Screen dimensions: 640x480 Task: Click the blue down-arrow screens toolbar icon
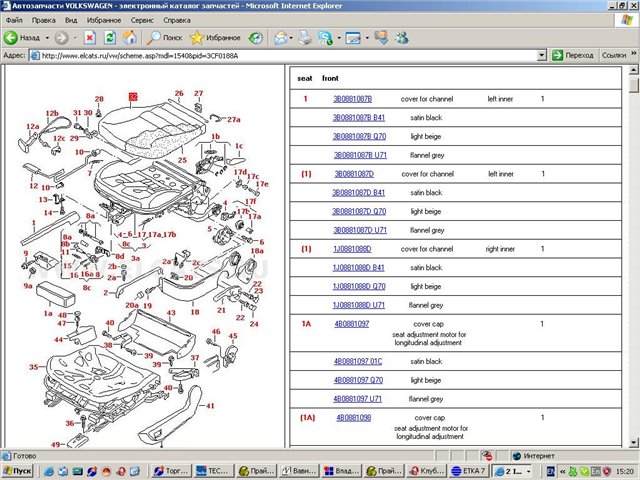pyautogui.click(x=381, y=38)
